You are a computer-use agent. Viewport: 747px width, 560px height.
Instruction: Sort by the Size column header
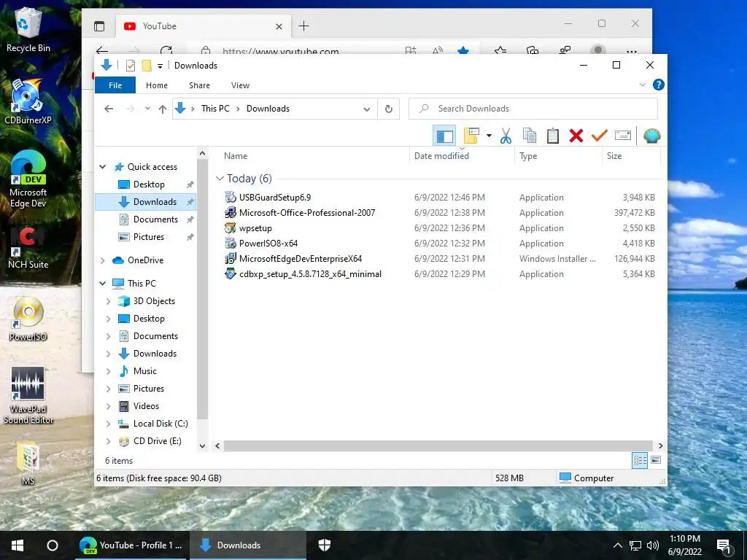click(614, 156)
